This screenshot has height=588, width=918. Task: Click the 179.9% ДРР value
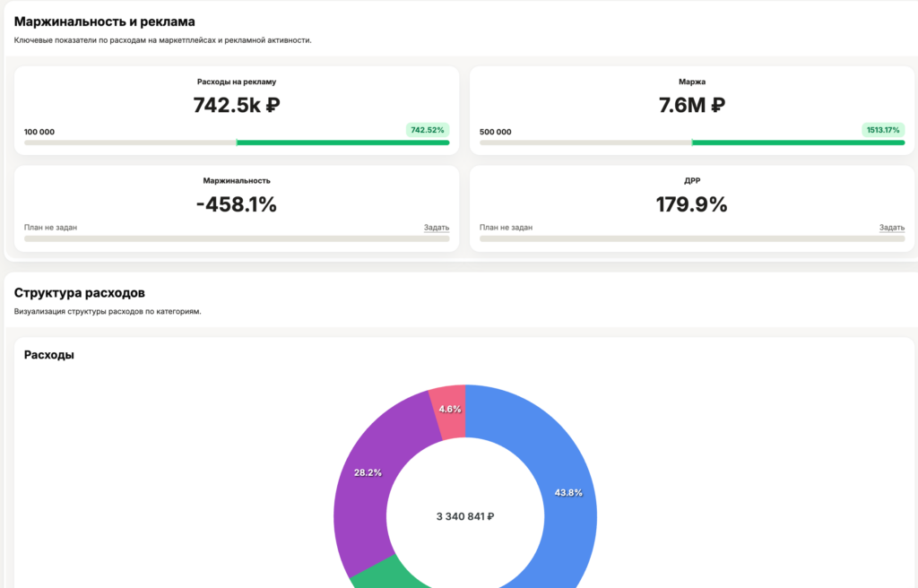point(692,204)
